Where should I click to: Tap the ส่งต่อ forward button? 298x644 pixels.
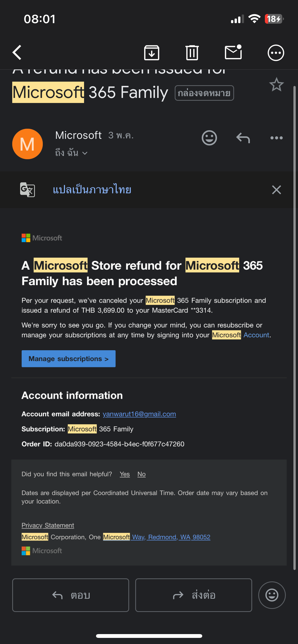point(194,595)
